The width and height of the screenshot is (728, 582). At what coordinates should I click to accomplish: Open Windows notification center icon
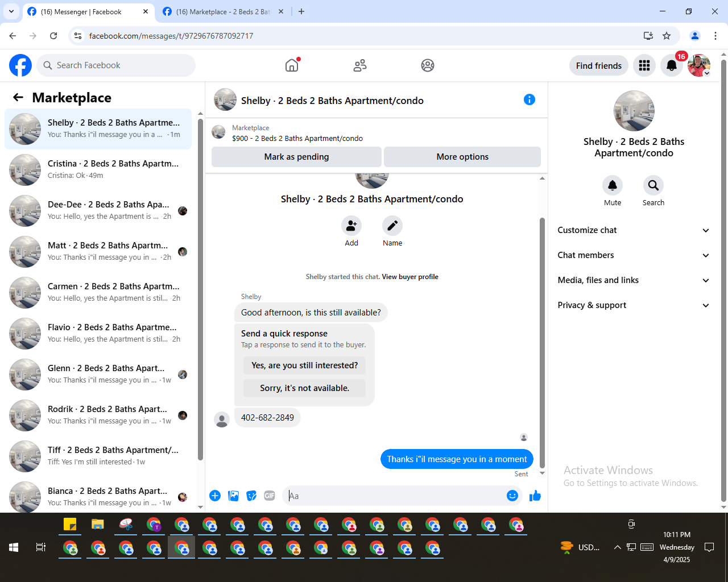(x=709, y=547)
